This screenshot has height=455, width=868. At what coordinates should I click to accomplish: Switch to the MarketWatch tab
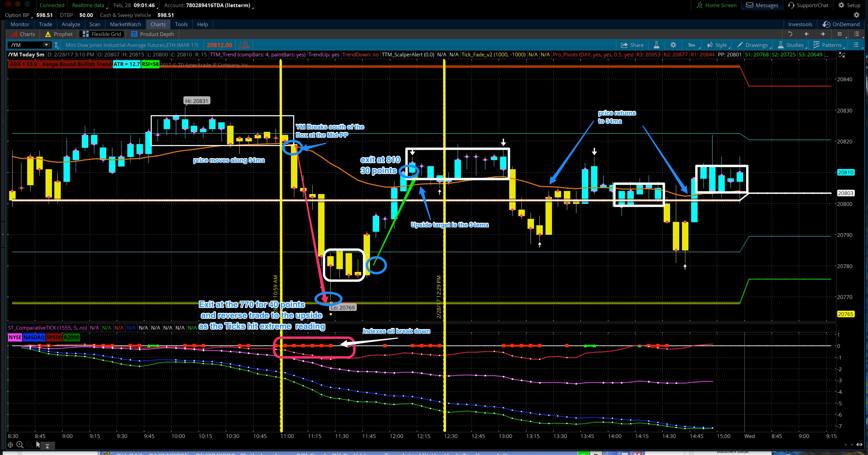tap(125, 24)
